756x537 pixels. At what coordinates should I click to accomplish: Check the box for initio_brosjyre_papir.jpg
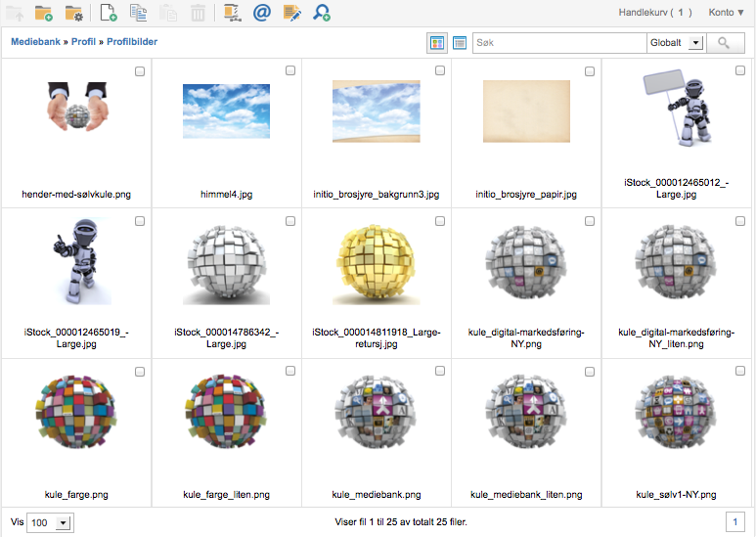coord(589,71)
